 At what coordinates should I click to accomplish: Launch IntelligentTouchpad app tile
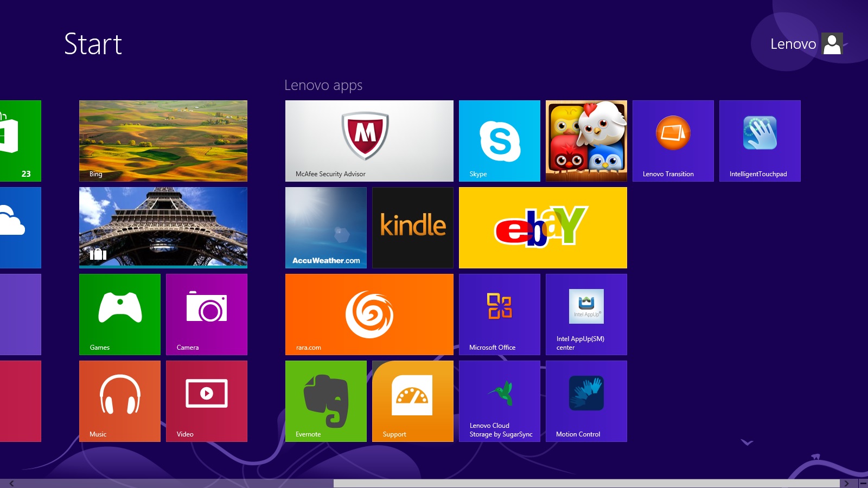pyautogui.click(x=760, y=141)
